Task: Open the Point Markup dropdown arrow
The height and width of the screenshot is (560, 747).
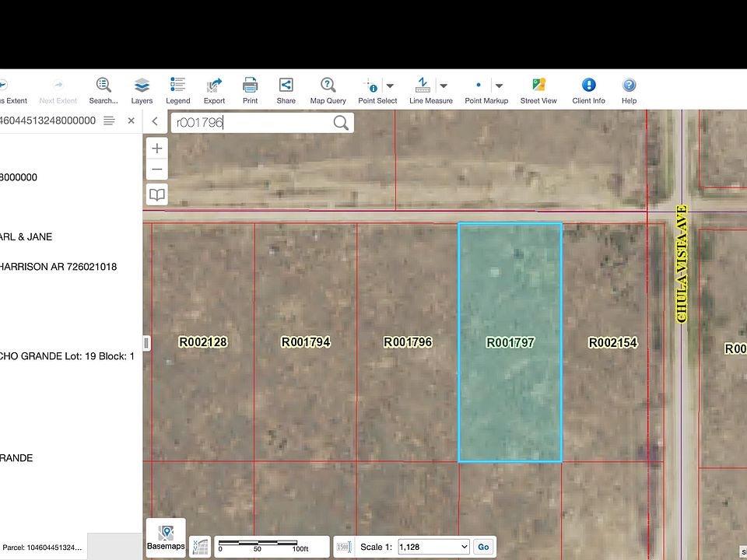Action: click(x=499, y=86)
